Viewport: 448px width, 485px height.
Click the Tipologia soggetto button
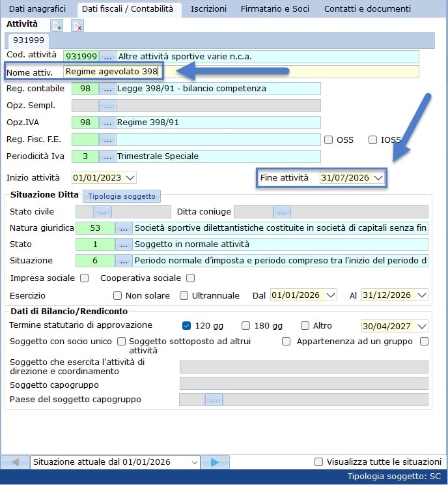point(122,196)
